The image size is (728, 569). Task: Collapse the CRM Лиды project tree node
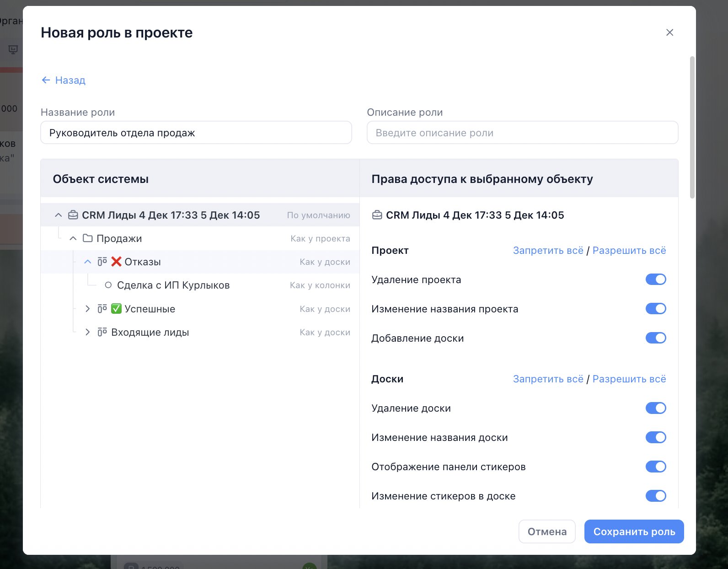point(58,215)
